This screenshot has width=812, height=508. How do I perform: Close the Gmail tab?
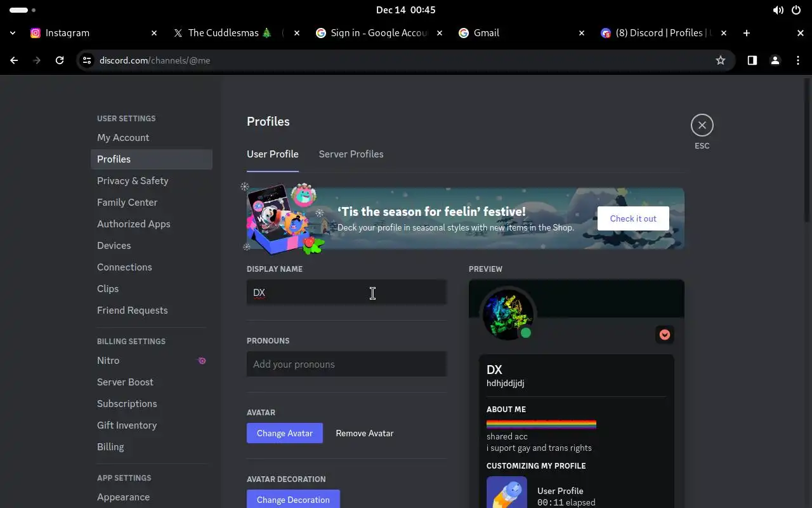click(x=581, y=33)
